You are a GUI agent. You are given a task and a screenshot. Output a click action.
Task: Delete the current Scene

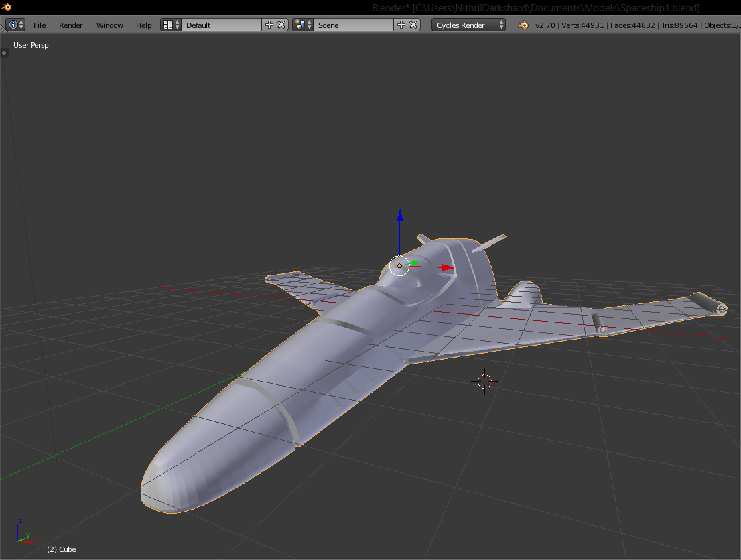click(413, 25)
